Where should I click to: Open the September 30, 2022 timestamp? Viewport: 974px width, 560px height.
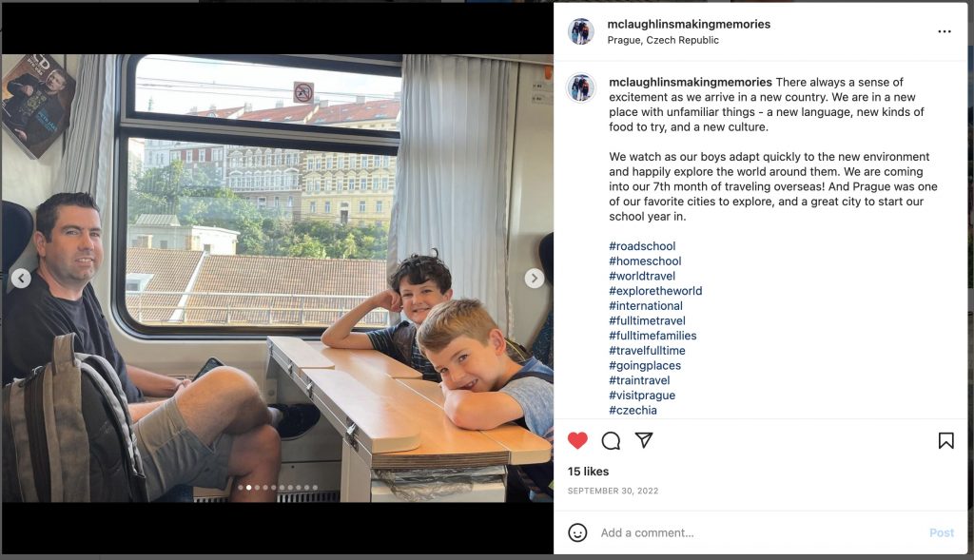tap(613, 491)
